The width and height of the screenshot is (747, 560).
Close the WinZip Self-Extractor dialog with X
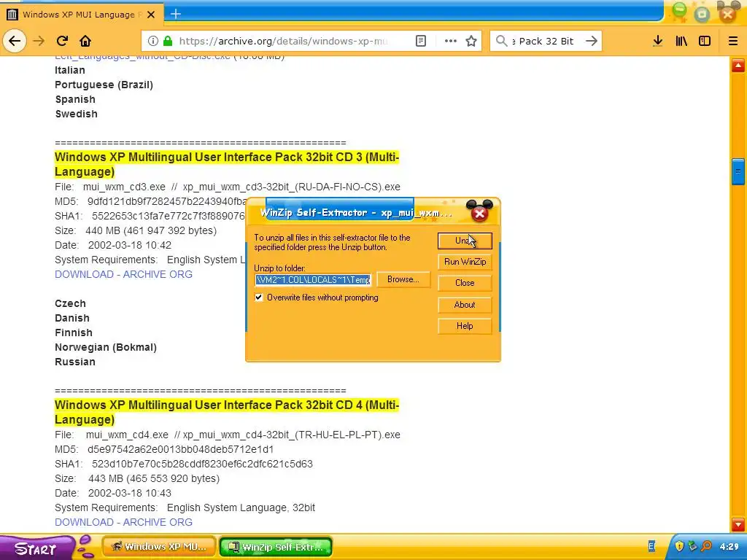click(480, 214)
